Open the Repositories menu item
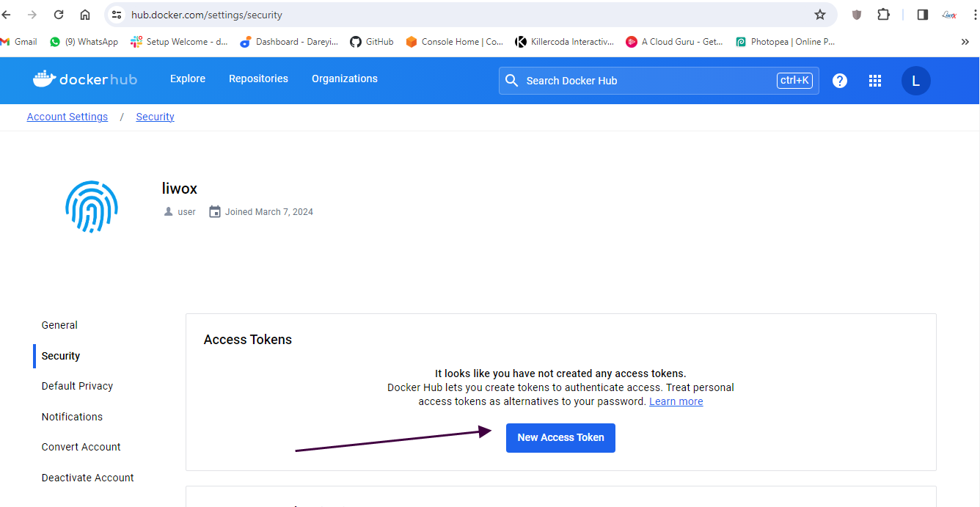This screenshot has height=507, width=980. (x=258, y=79)
